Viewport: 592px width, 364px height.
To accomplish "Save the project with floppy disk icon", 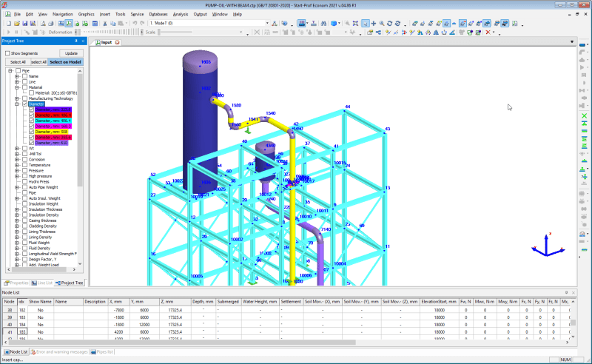I will coord(25,24).
